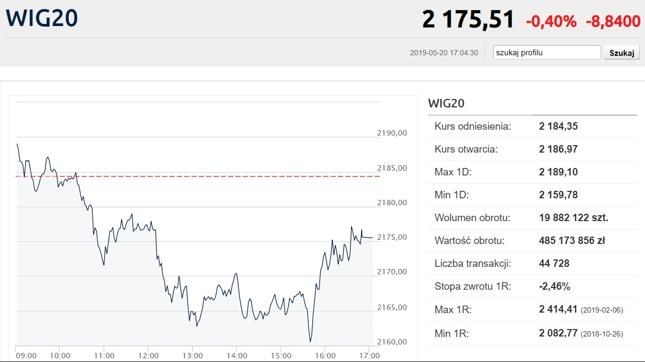Focus the 'szukaj profilu' search field
Screen dimensions: 645x362
[x=547, y=53]
